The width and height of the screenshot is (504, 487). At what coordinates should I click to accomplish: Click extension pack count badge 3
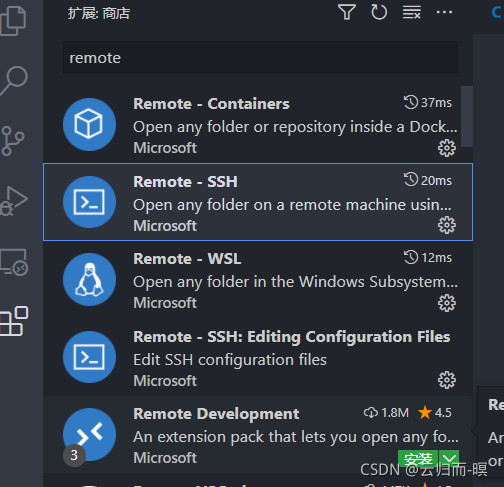74,455
